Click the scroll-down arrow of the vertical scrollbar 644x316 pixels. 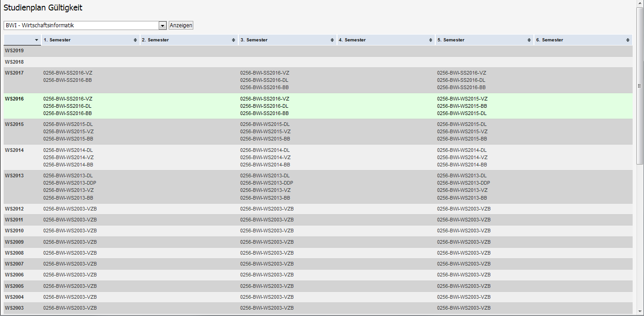point(640,312)
